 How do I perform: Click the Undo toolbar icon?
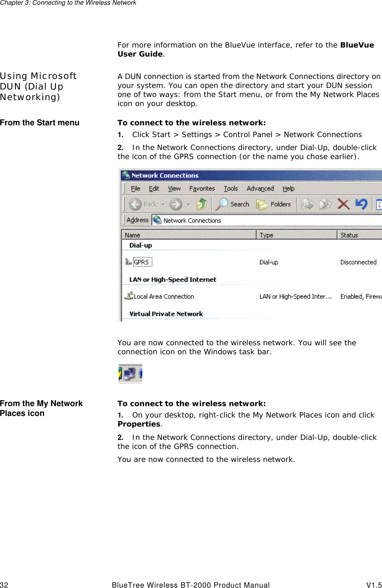point(361,204)
